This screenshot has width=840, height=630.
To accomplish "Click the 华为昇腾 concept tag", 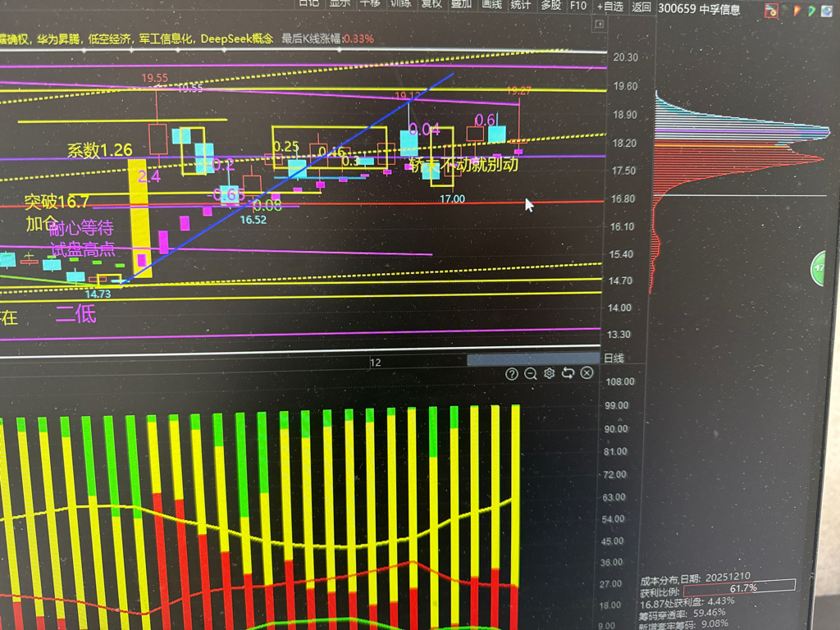I will point(58,39).
